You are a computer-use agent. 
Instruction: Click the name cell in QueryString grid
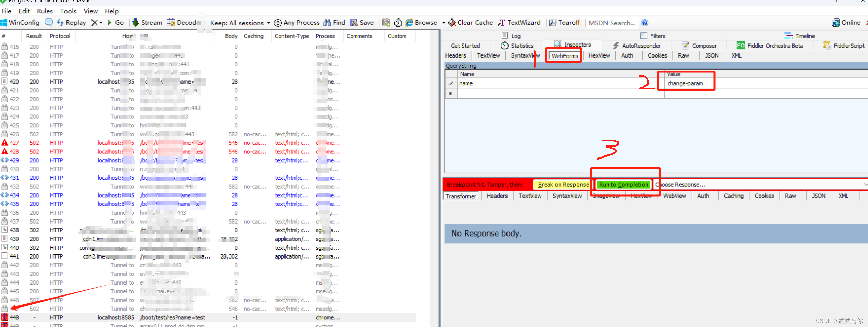tap(561, 83)
